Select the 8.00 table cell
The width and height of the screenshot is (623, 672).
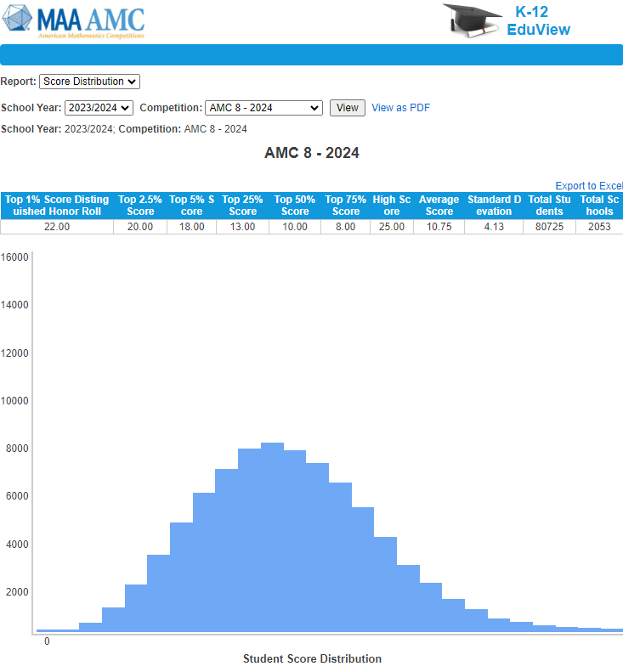pos(346,227)
